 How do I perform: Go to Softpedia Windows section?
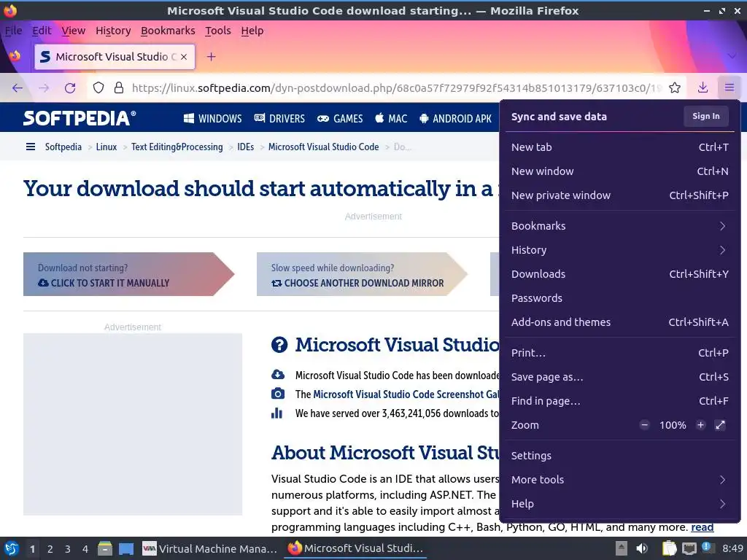point(213,119)
